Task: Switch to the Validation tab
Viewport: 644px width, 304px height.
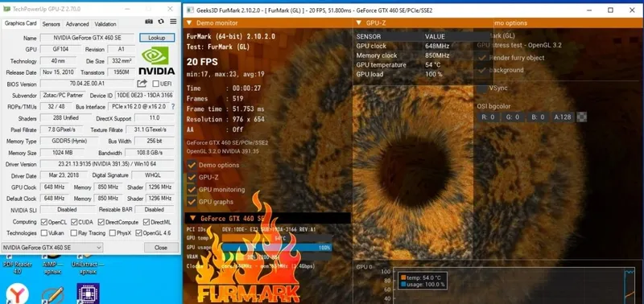Action: click(x=105, y=24)
